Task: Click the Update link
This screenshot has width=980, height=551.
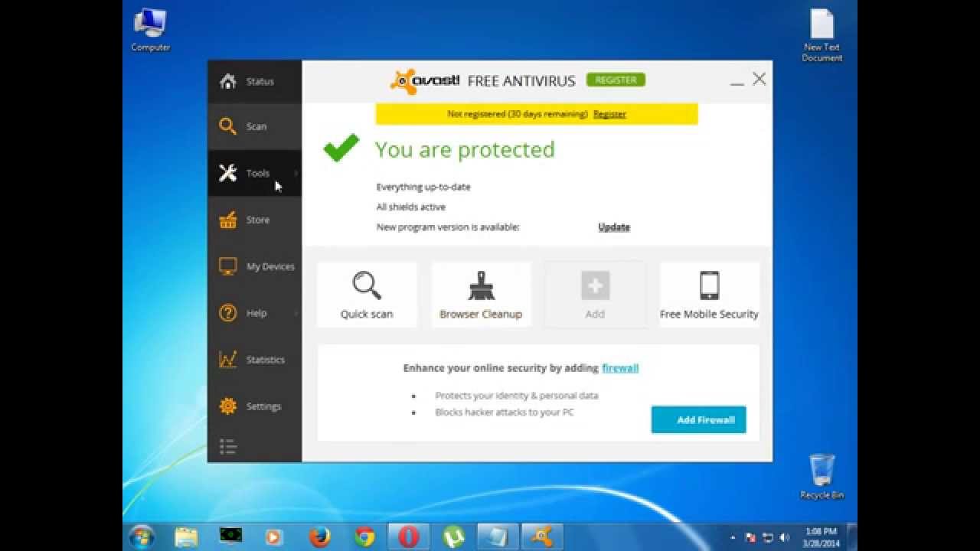Action: (614, 227)
